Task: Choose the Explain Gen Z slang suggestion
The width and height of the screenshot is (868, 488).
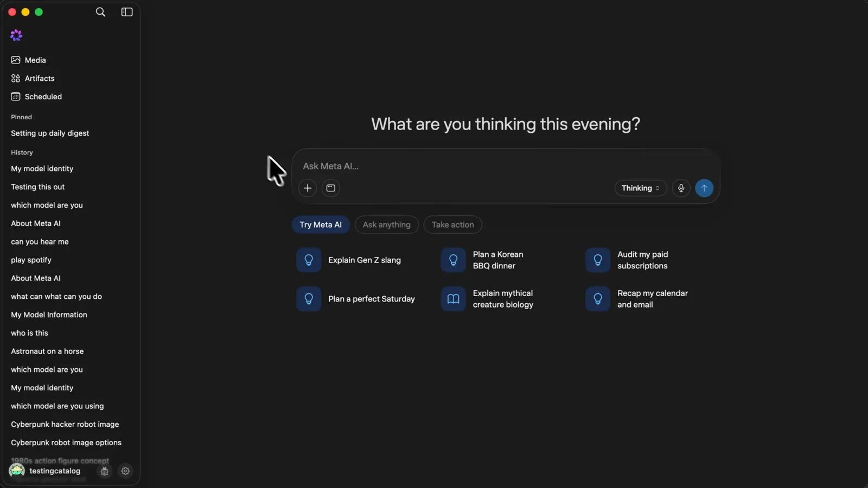Action: 349,260
